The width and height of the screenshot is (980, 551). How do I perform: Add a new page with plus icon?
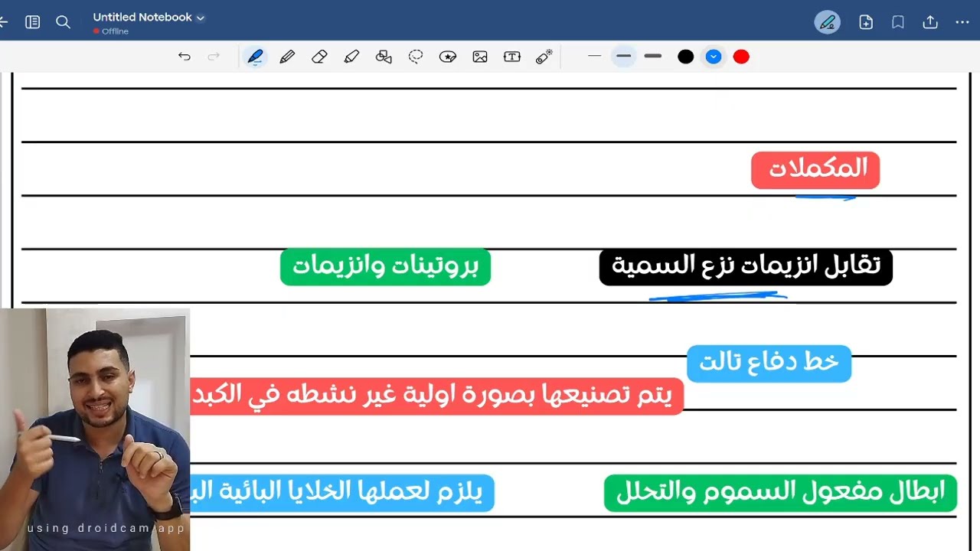pyautogui.click(x=866, y=22)
